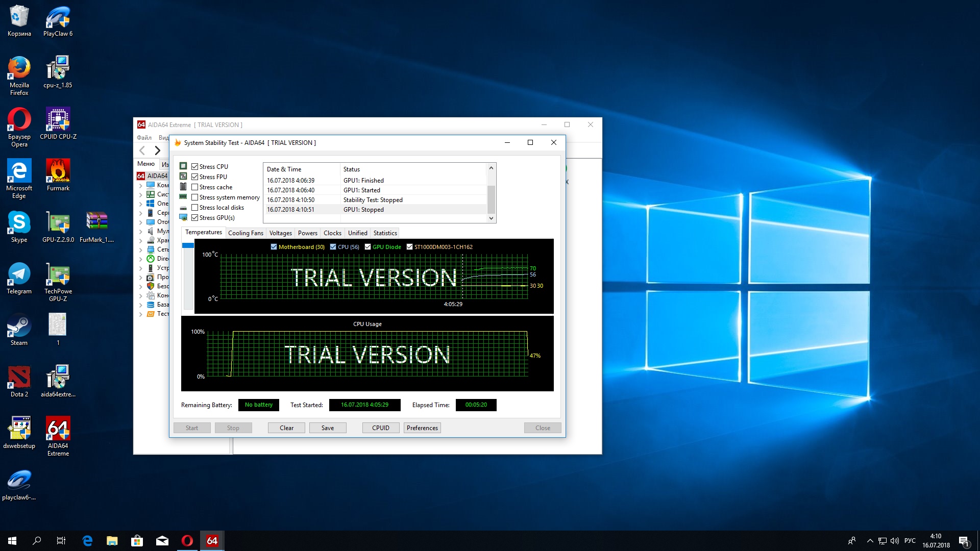Click the forward navigation arrow in AIDA64
The image size is (980, 551).
tap(157, 151)
